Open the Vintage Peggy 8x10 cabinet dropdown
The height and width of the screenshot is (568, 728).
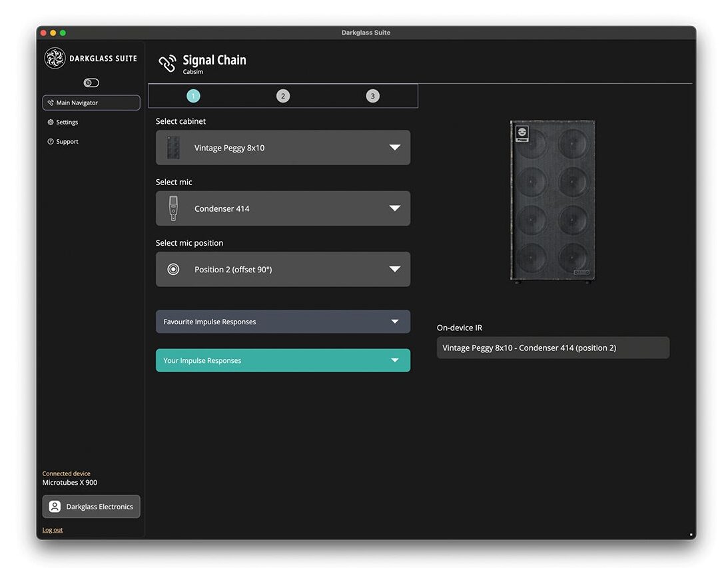(283, 148)
